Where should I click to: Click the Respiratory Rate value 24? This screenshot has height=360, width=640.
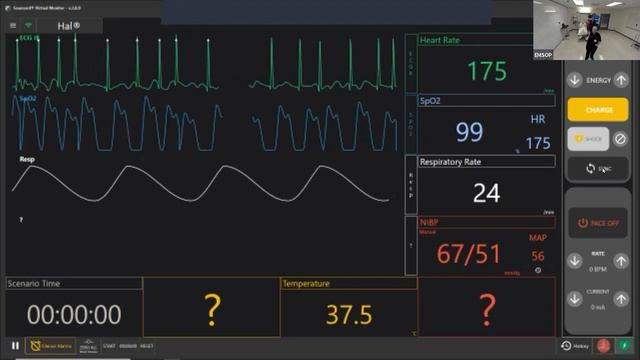coord(487,193)
